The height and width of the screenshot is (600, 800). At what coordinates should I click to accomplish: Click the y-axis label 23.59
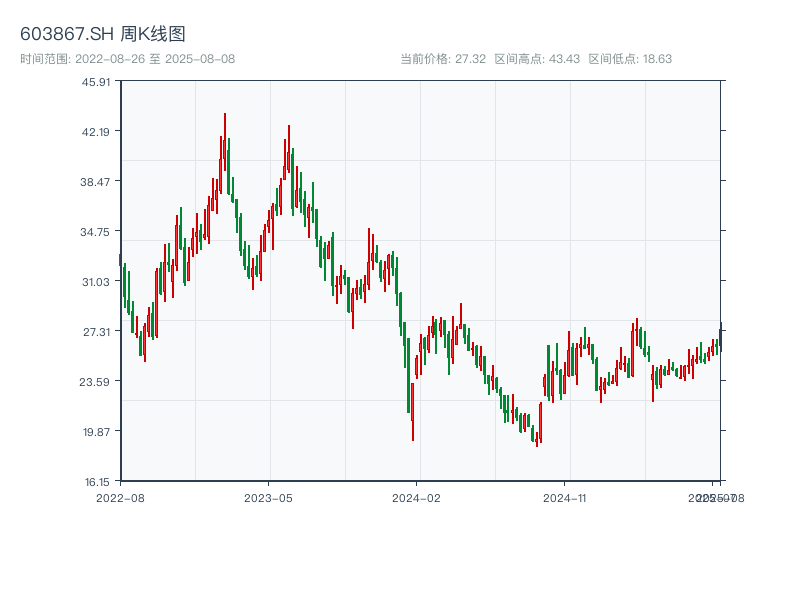pos(94,382)
